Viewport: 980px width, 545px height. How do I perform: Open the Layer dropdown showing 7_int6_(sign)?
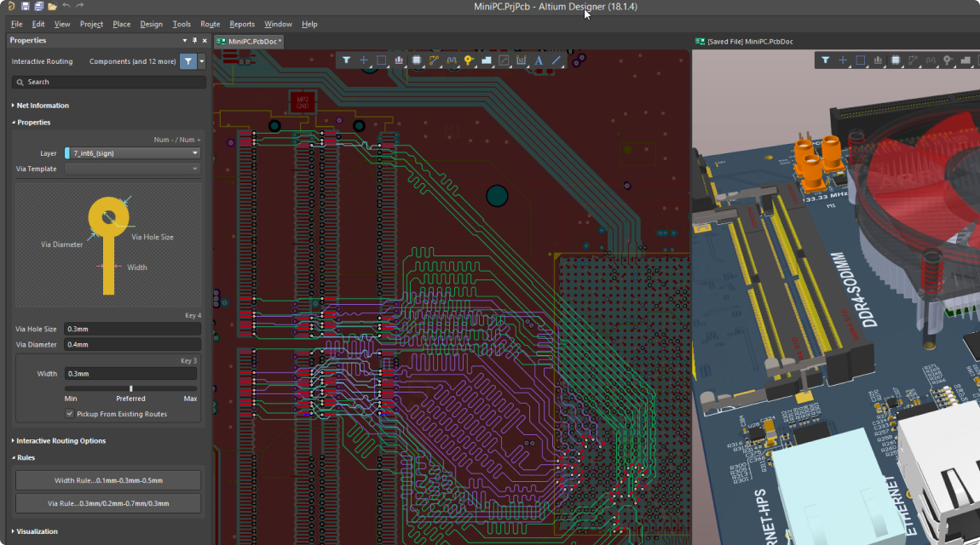(x=132, y=153)
